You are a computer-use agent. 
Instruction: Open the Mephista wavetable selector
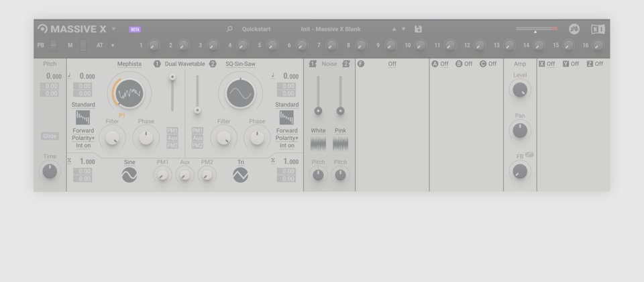[129, 64]
